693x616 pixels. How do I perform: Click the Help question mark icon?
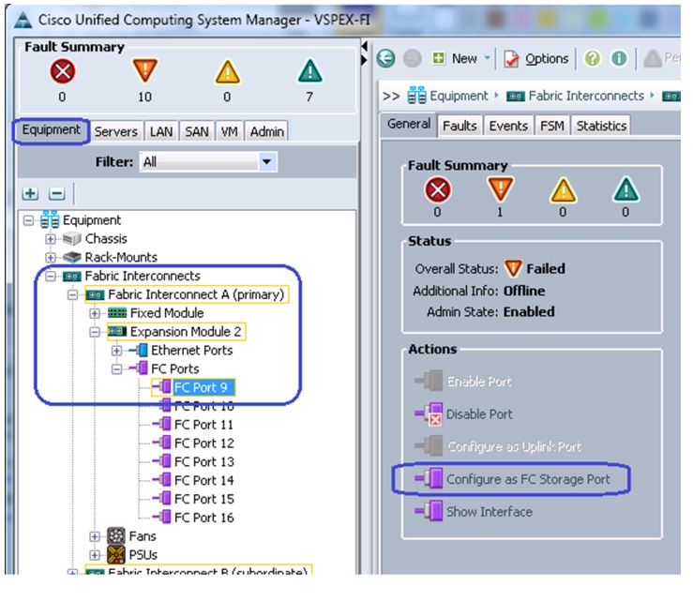pyautogui.click(x=593, y=58)
